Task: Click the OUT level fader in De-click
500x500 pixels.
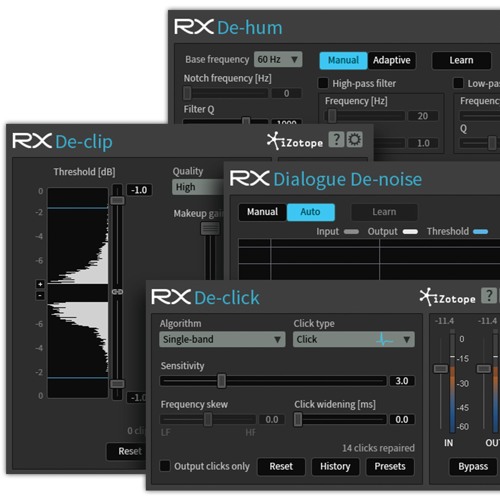Action: click(484, 369)
